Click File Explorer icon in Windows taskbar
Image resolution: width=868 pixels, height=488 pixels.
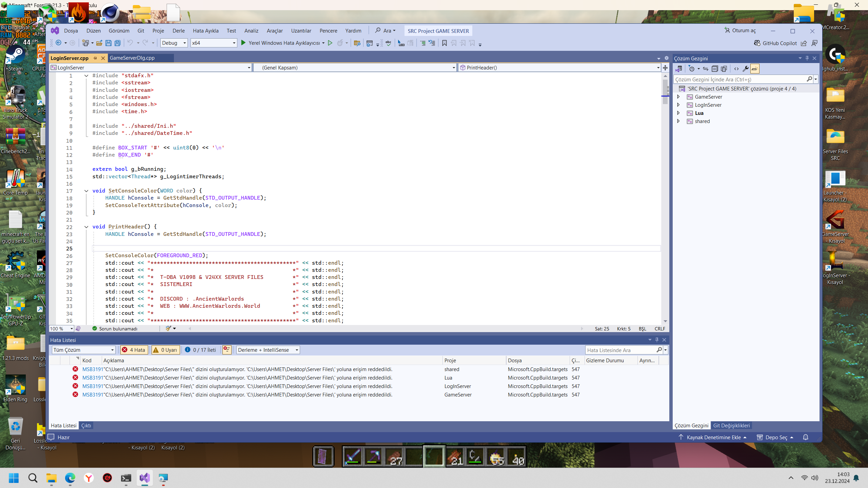click(52, 478)
